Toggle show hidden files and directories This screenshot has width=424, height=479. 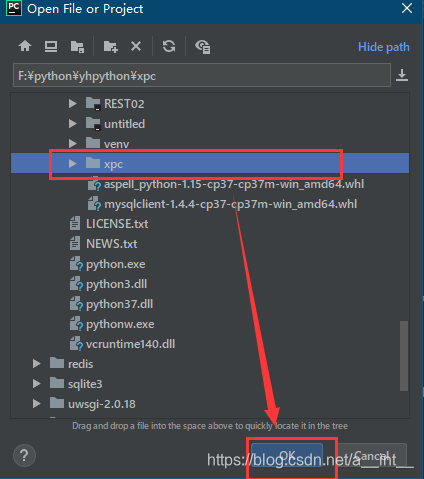202,47
